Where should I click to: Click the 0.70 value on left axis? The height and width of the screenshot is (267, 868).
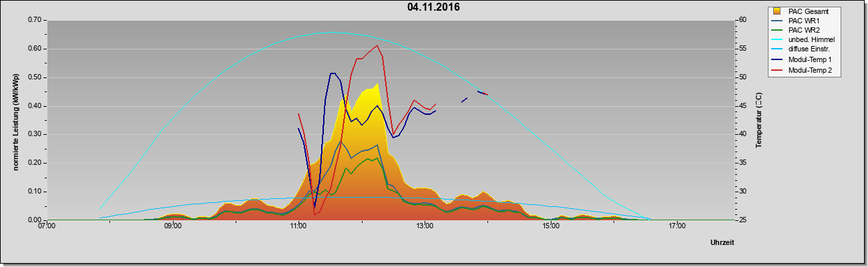(35, 20)
